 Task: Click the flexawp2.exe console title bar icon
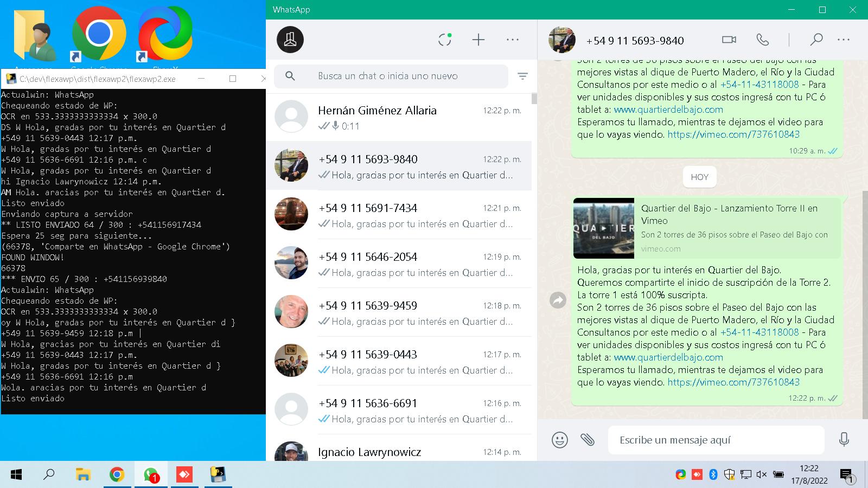(x=11, y=79)
